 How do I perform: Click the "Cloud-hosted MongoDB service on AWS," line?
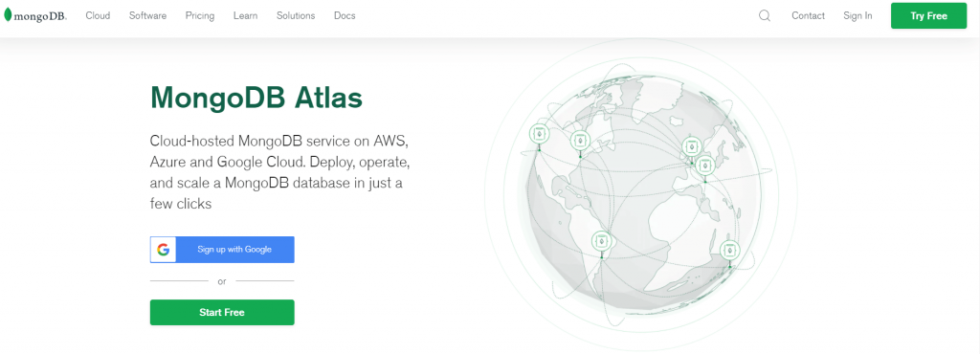pos(279,140)
